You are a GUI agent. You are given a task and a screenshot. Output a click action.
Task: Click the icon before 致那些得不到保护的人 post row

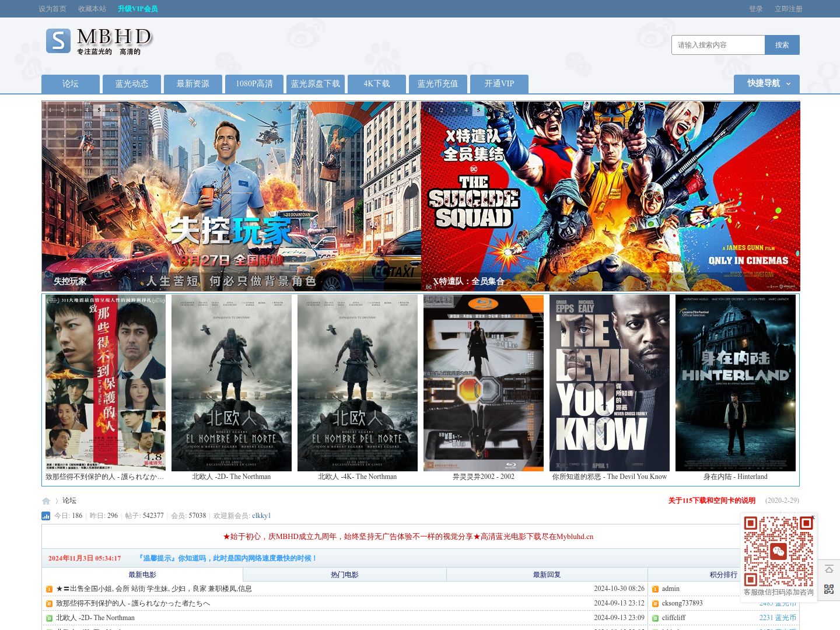50,604
